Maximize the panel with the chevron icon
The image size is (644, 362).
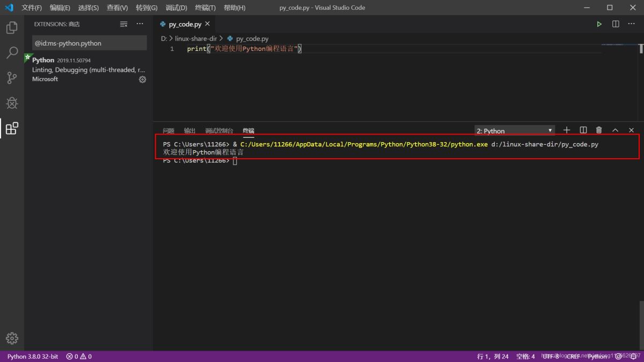[x=615, y=130]
